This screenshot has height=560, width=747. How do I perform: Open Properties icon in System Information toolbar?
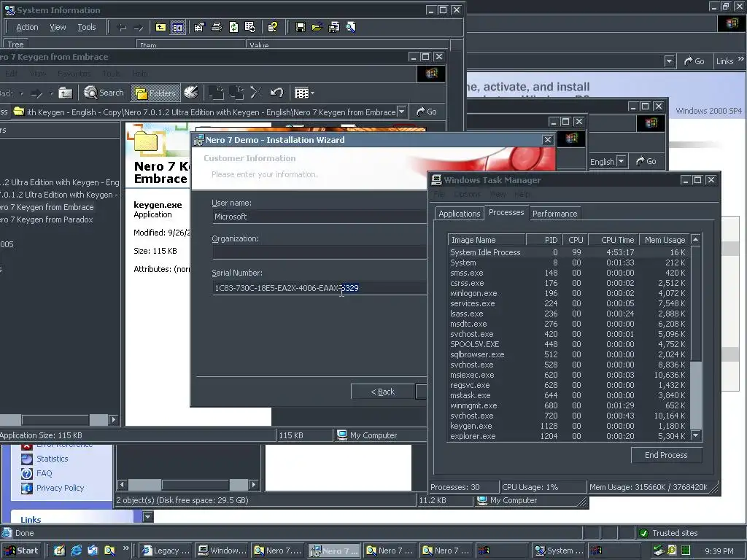click(199, 27)
